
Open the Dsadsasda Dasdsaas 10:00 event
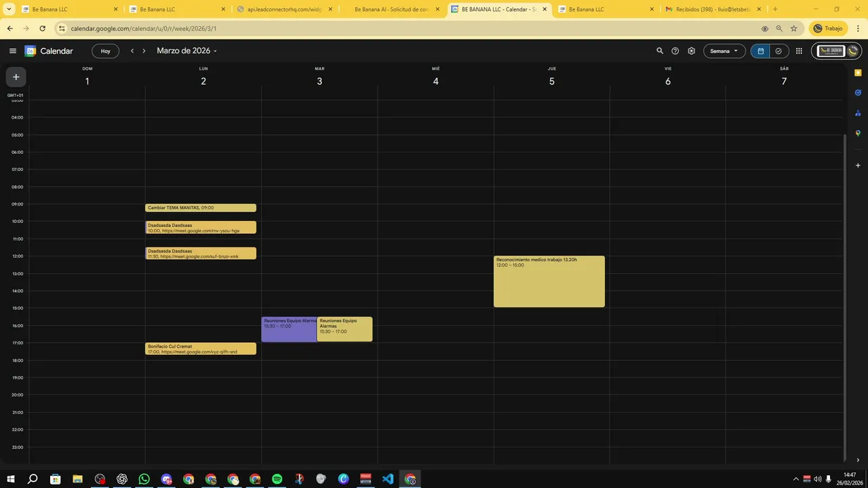click(x=201, y=228)
